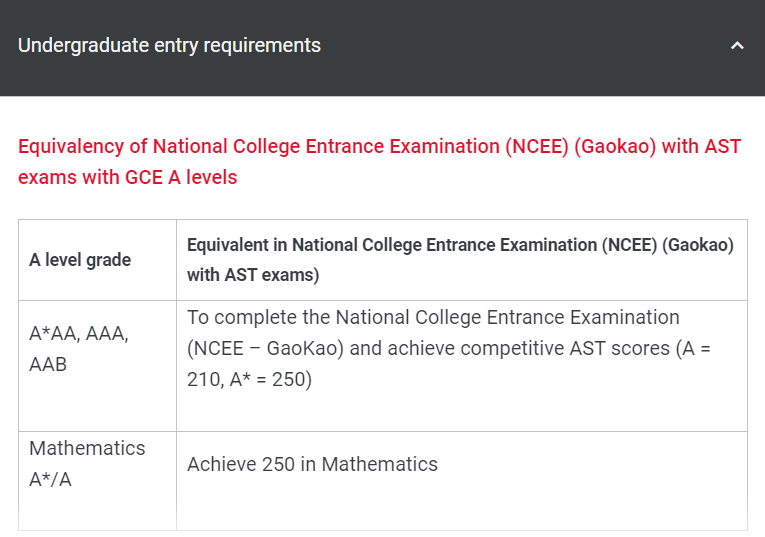Click "To complete the National College Entrance" text
The height and width of the screenshot is (537, 765).
(x=433, y=317)
